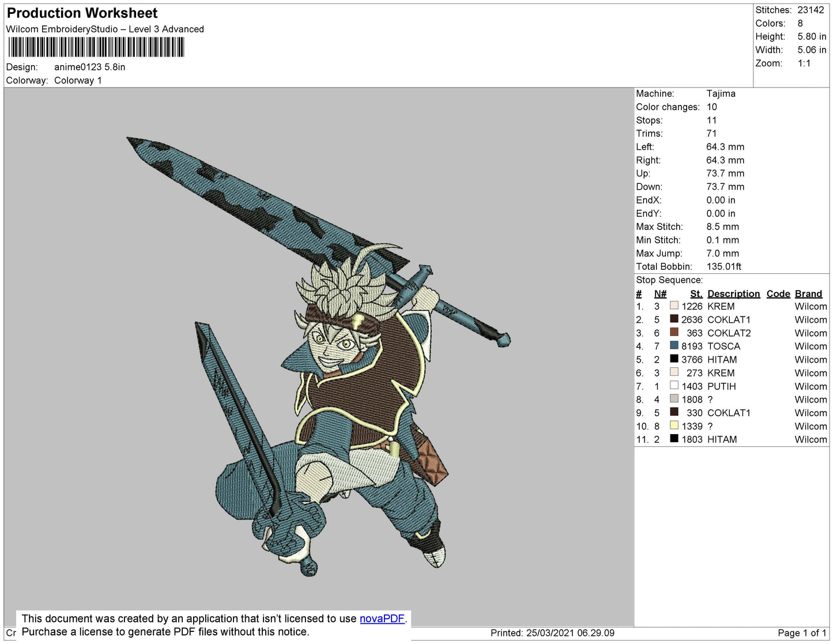Select the KREM color swatch in stop 1
This screenshot has width=833, height=644.
pyautogui.click(x=674, y=306)
